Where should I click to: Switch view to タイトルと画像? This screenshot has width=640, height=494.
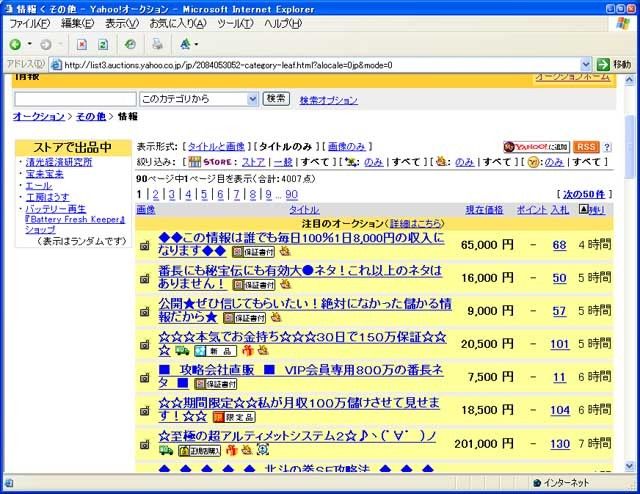click(x=216, y=147)
